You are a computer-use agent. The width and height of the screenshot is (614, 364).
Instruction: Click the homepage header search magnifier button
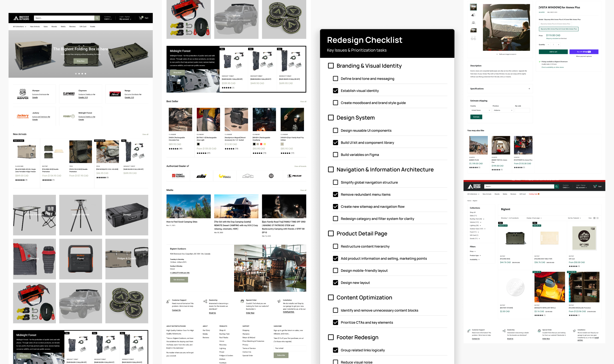[x=97, y=18]
